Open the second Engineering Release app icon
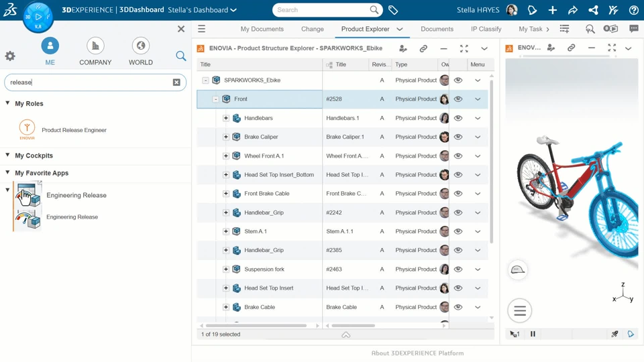644x362 pixels. pos(28,220)
